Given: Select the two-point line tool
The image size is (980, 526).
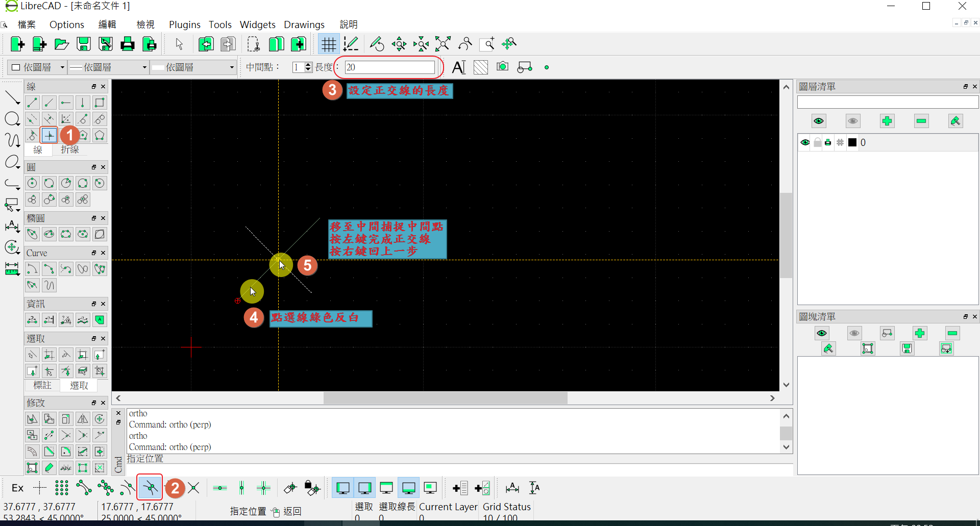Looking at the screenshot, I should pos(32,103).
